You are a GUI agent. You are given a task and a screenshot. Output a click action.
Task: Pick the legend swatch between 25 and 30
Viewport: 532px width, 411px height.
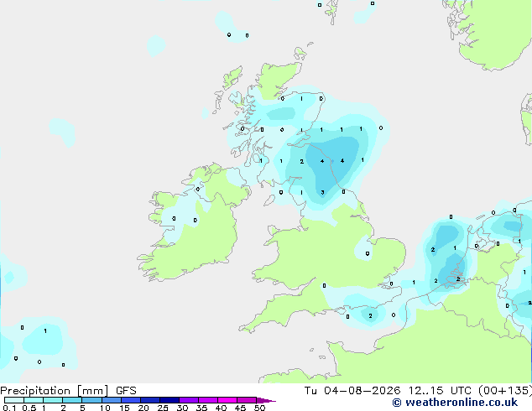coord(170,400)
